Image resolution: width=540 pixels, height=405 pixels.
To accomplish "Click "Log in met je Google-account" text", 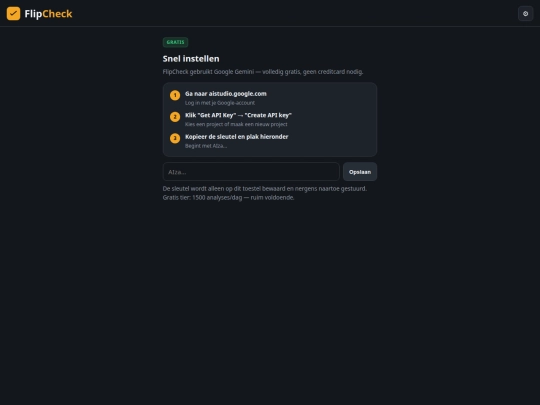I will [220, 103].
